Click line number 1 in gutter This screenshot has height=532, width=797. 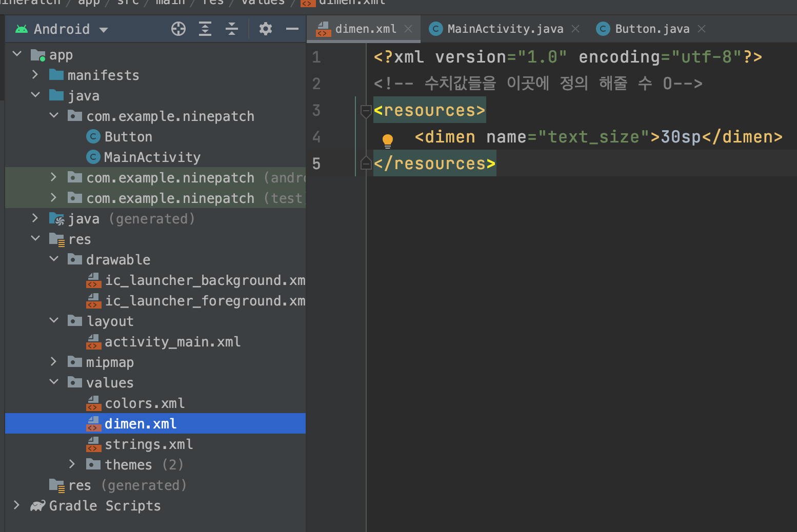(x=316, y=57)
